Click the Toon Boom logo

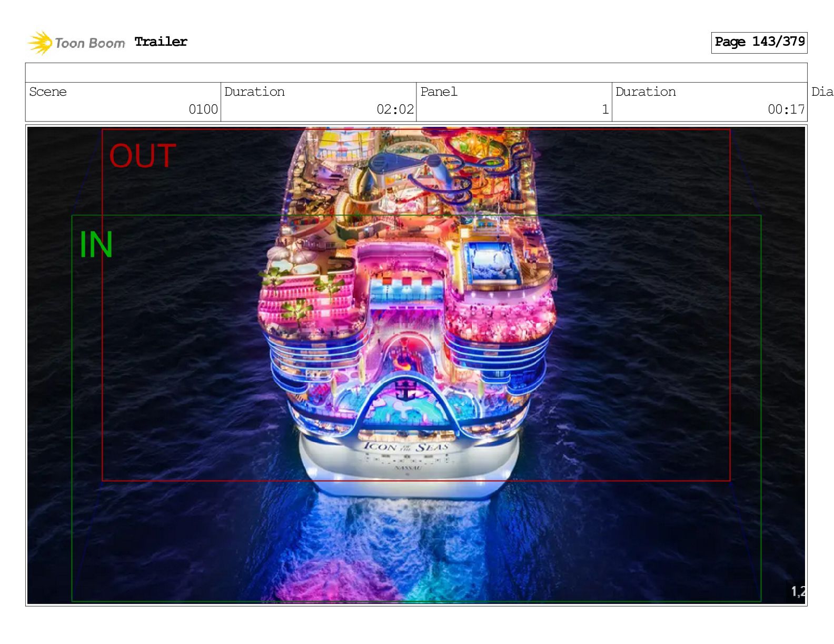(76, 43)
